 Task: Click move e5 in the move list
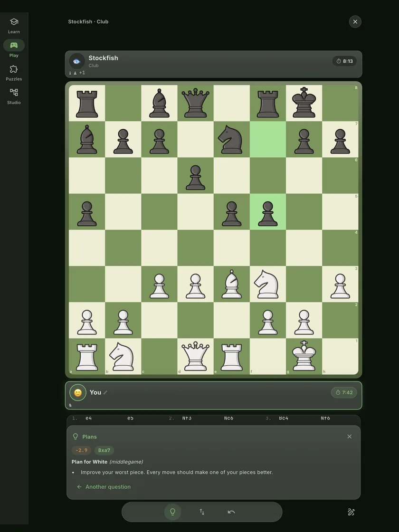[x=130, y=418]
